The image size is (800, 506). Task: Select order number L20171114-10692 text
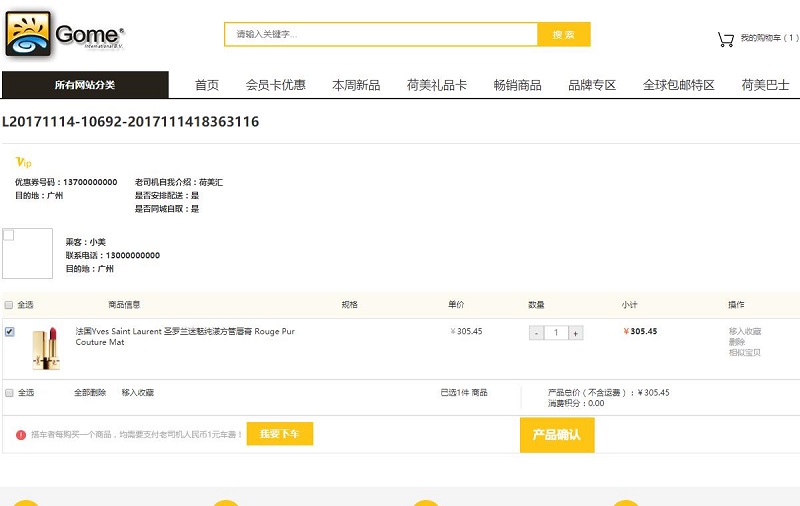pyautogui.click(x=131, y=122)
